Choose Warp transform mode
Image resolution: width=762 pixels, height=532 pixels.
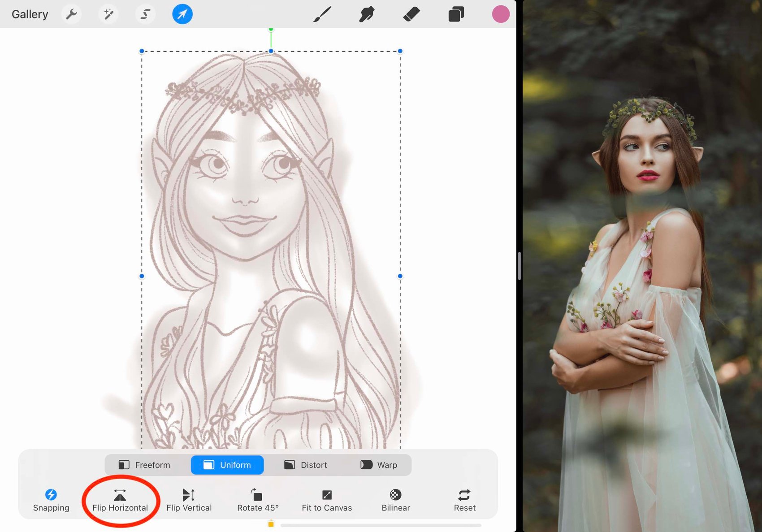coord(379,465)
